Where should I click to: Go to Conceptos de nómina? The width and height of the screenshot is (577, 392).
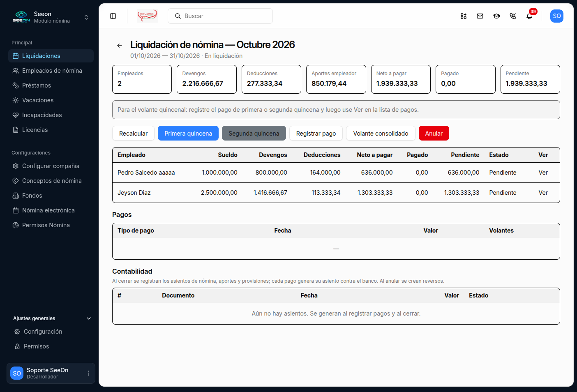pos(51,181)
